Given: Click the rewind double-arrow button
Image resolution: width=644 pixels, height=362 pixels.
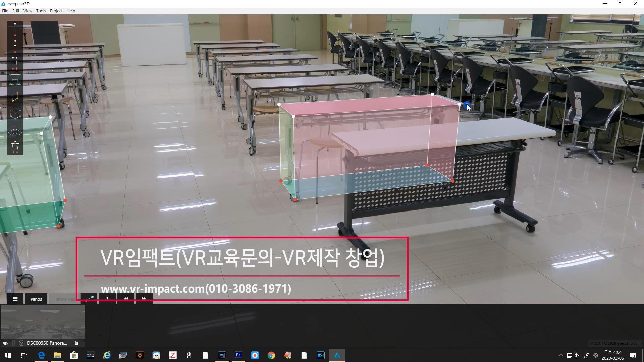Looking at the screenshot, I should [x=126, y=298].
